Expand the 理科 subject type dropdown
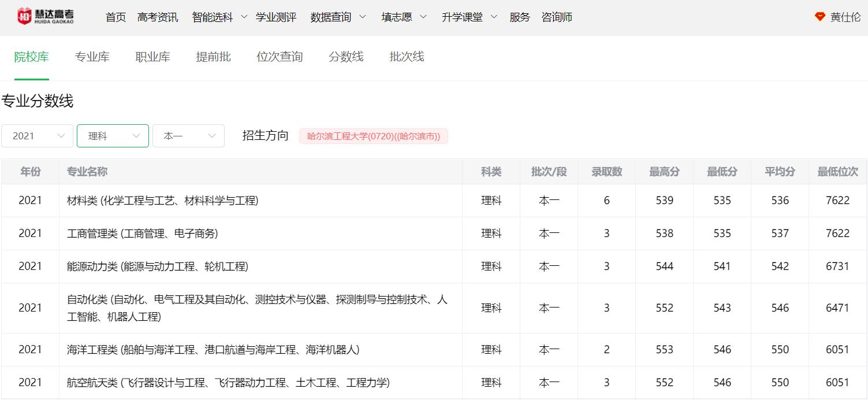Screen dimensions: 868x400 coord(113,136)
